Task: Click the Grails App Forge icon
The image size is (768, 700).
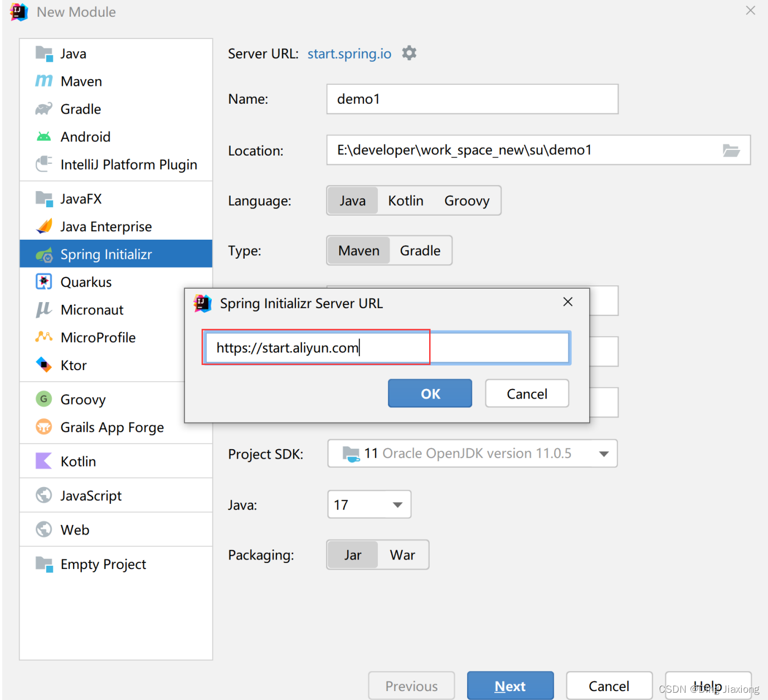Action: tap(44, 427)
